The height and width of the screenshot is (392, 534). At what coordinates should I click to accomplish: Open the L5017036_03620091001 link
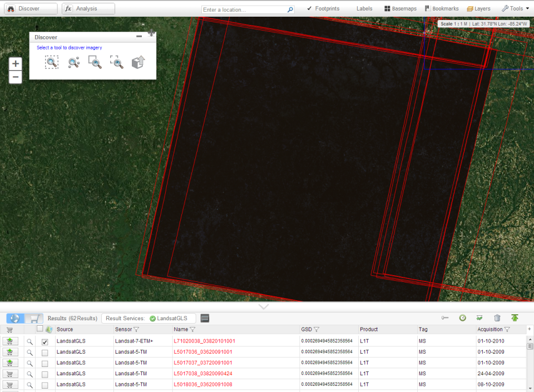(x=203, y=352)
